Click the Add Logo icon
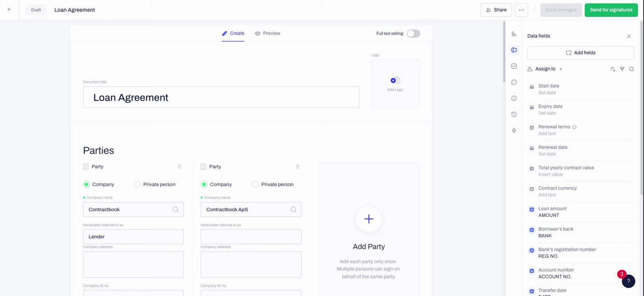 [395, 80]
